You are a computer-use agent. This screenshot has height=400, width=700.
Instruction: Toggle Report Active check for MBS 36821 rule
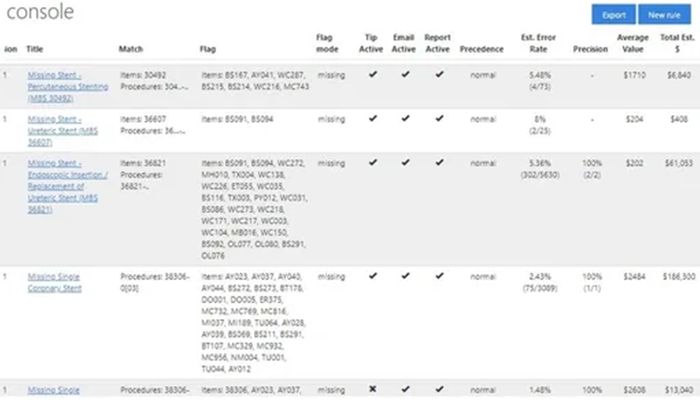point(439,162)
